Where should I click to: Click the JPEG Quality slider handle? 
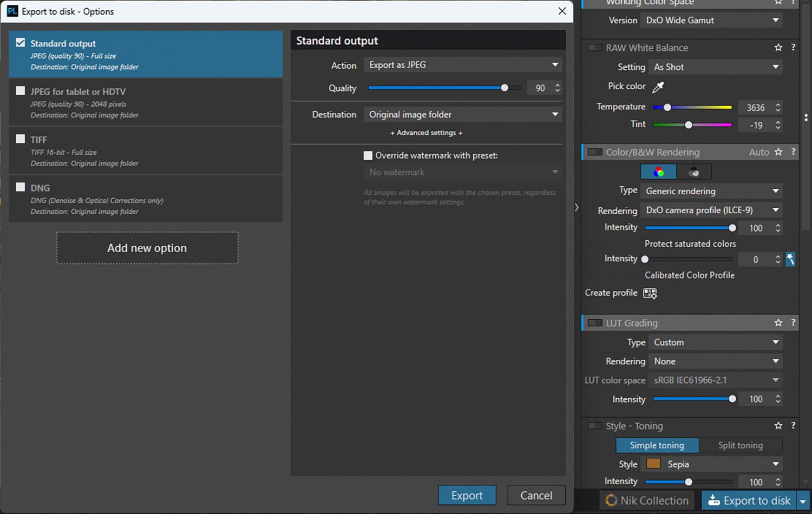point(505,88)
